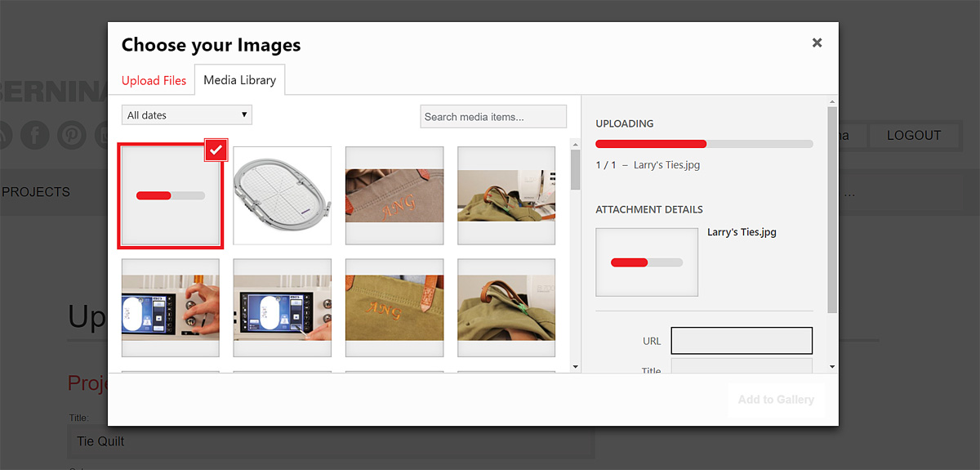Select first machine screen with hand thumbnail

(x=170, y=308)
